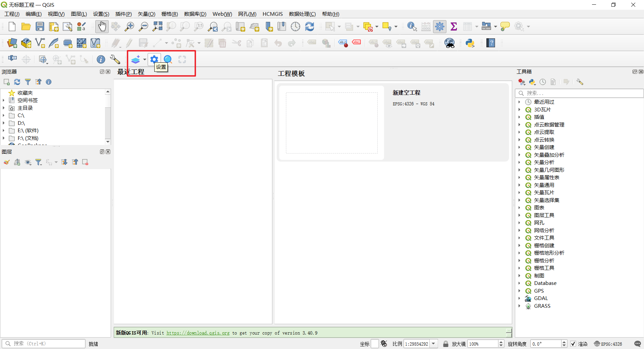Expand the C:\ drive in the browser
Viewport: 644px width, 349px height.
4,115
